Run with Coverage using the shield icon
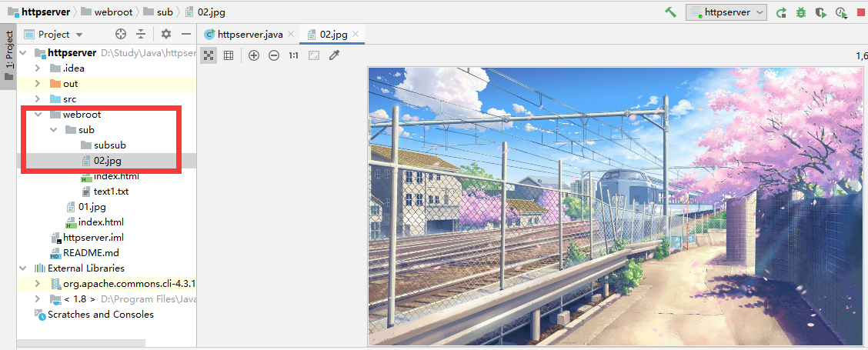This screenshot has width=868, height=350. (821, 13)
